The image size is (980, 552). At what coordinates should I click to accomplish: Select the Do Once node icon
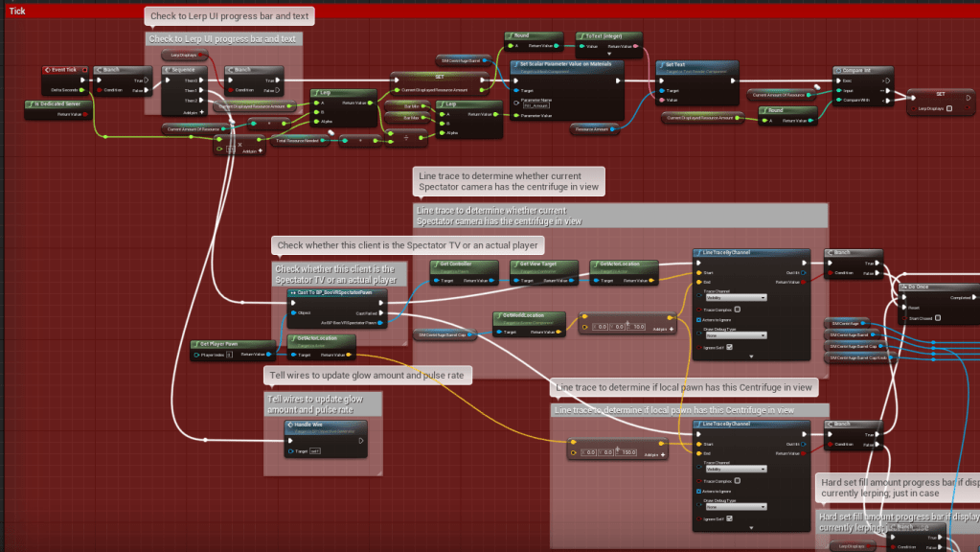tap(902, 287)
